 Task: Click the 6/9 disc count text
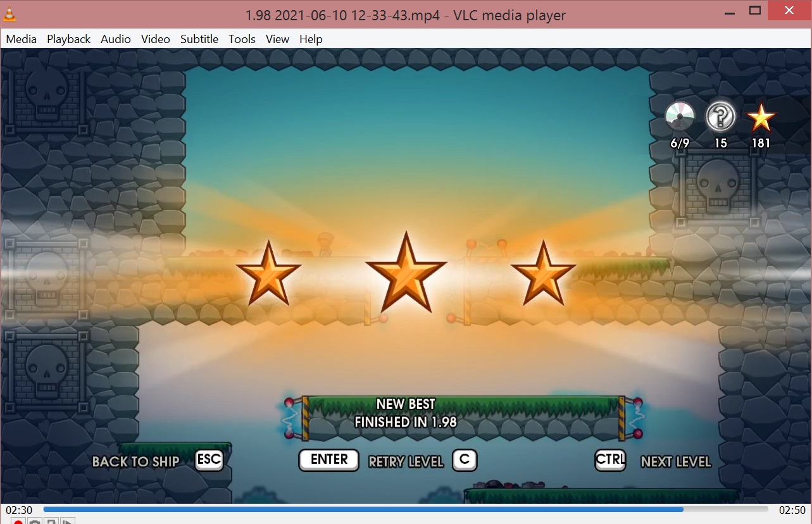pyautogui.click(x=680, y=143)
